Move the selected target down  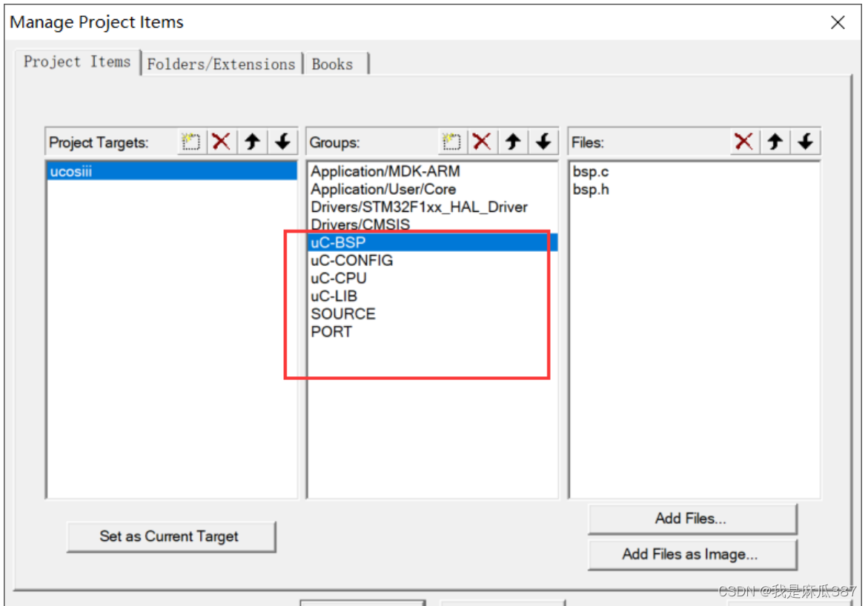[282, 141]
